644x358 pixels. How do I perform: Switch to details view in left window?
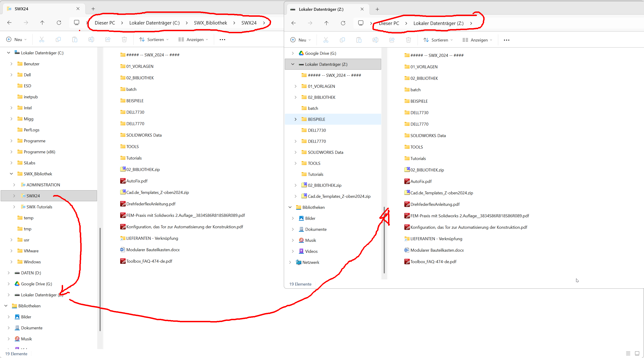click(x=628, y=353)
